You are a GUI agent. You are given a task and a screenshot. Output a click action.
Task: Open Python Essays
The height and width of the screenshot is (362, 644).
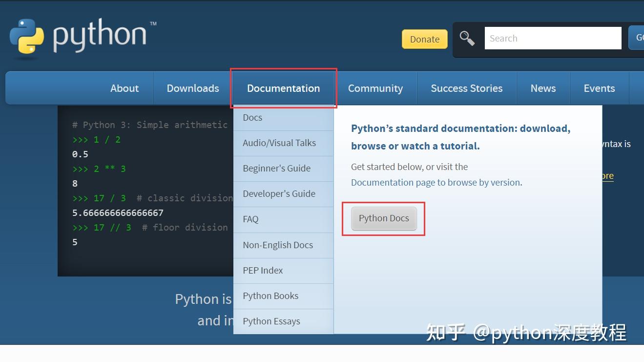[x=271, y=321]
